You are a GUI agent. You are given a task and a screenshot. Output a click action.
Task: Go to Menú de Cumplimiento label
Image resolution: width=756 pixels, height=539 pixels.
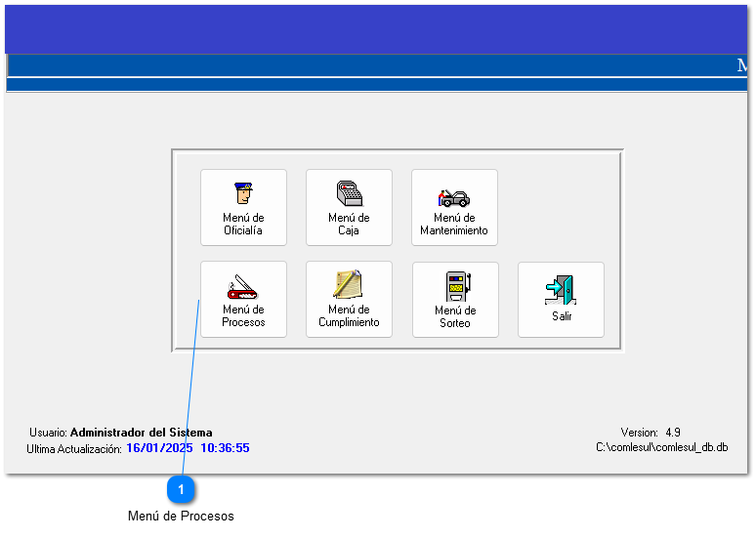(x=349, y=316)
